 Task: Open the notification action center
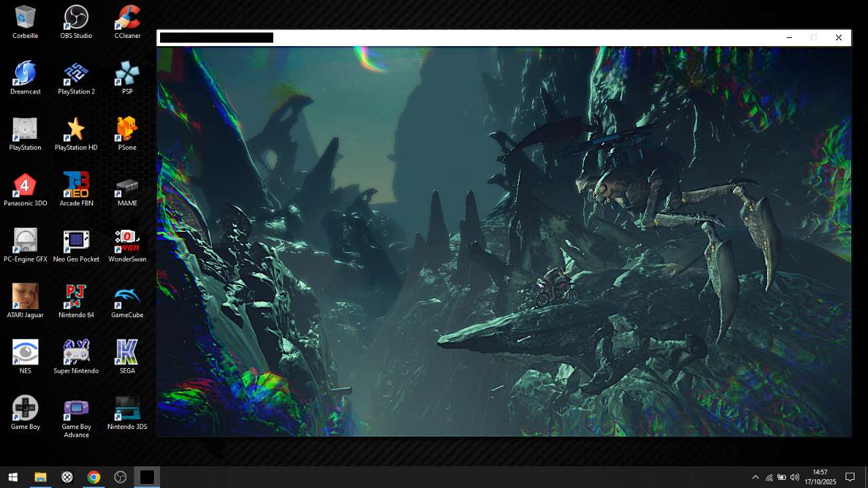[850, 477]
